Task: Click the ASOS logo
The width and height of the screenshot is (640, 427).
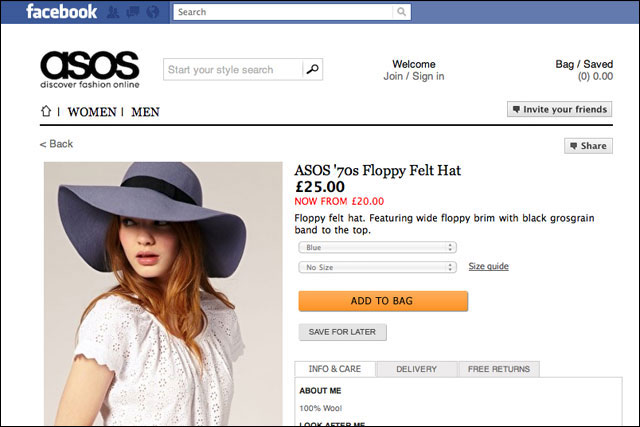Action: [x=90, y=69]
